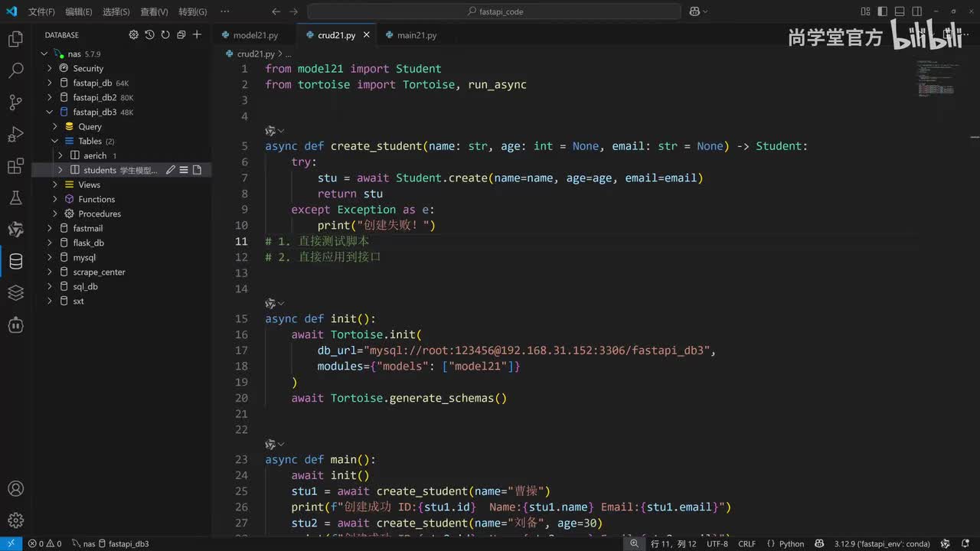Open the Accounts menu icon
Viewport: 980px width, 551px height.
(x=15, y=489)
